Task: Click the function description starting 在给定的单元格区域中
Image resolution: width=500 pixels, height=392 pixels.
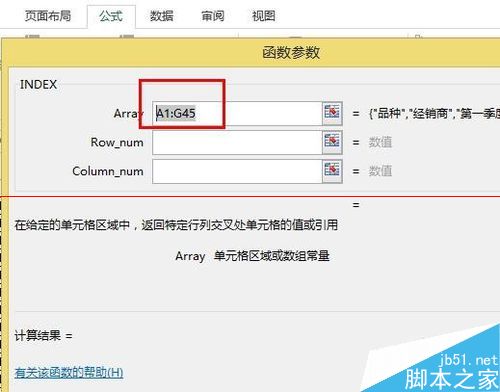Action: (x=176, y=225)
